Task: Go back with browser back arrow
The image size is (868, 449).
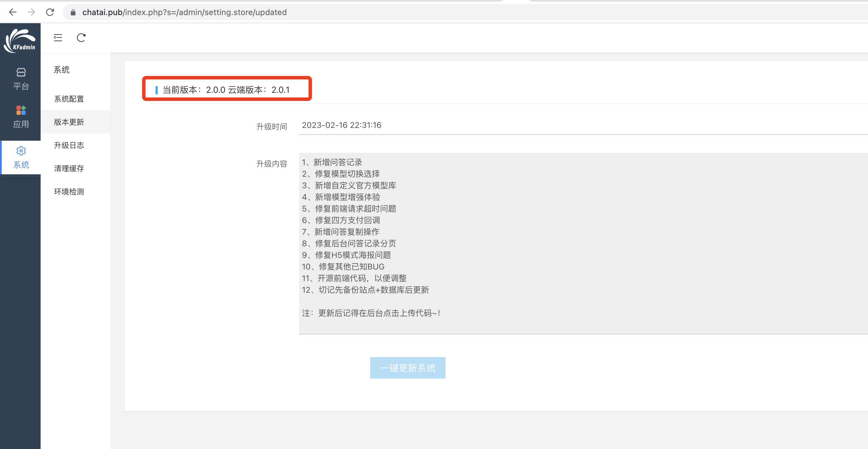Action: point(13,12)
